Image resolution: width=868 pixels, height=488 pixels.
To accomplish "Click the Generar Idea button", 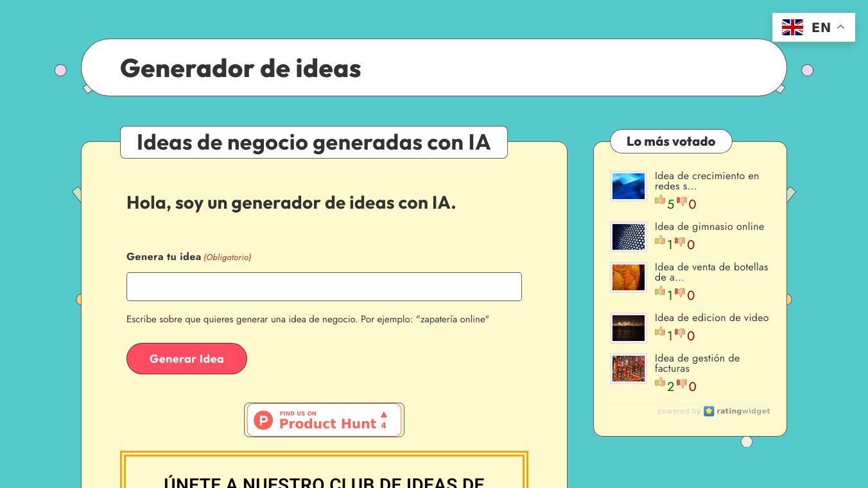I will 187,358.
